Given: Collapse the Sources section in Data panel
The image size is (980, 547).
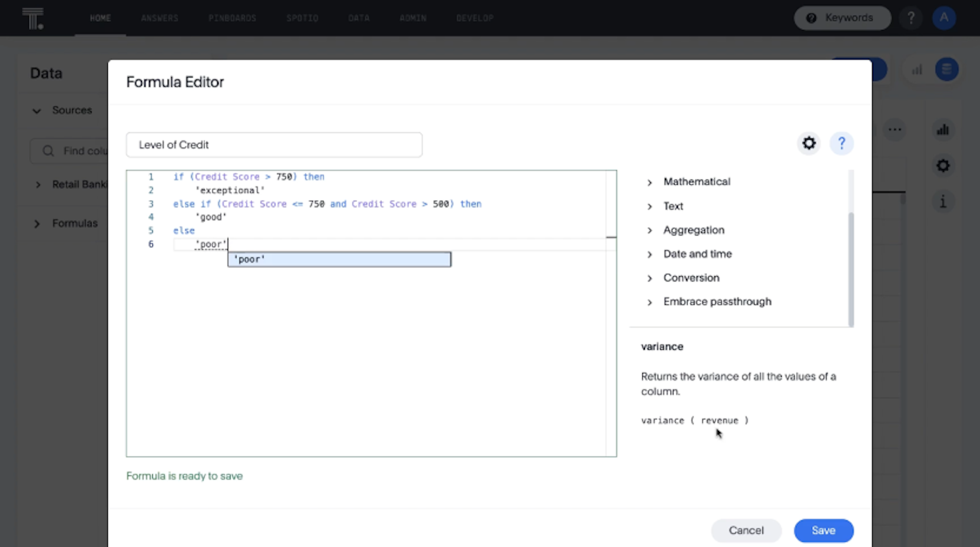Looking at the screenshot, I should (x=37, y=111).
